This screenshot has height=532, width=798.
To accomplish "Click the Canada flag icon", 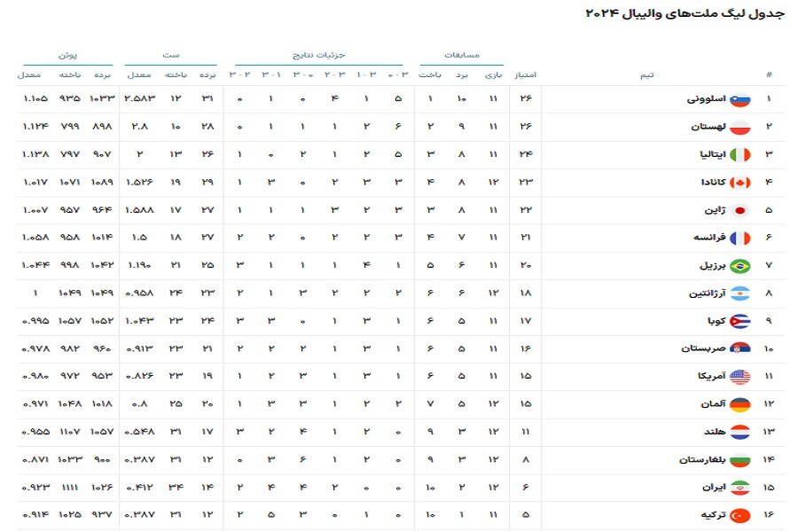I will click(x=739, y=183).
